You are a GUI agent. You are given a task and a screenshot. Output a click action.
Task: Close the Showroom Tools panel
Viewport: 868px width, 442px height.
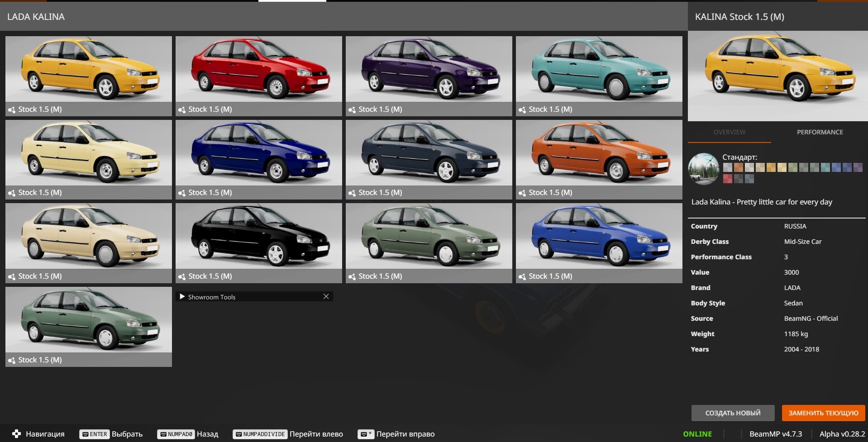[326, 296]
